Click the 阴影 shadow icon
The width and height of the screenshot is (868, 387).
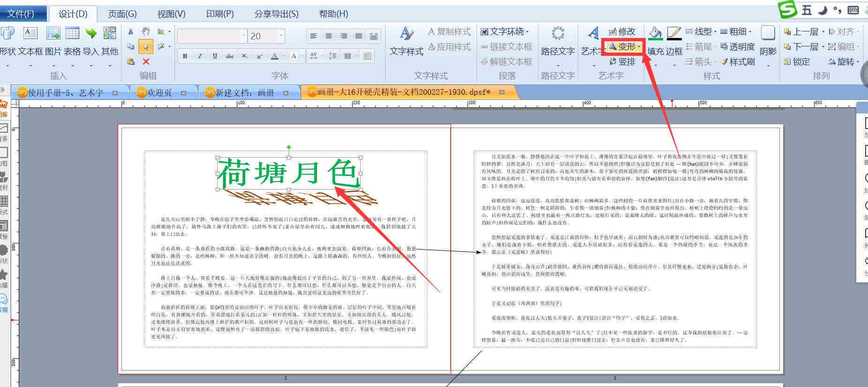(x=768, y=33)
